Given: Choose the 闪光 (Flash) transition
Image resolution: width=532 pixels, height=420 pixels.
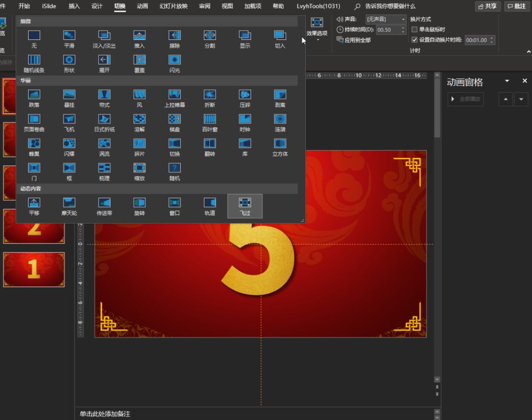Looking at the screenshot, I should (x=175, y=64).
